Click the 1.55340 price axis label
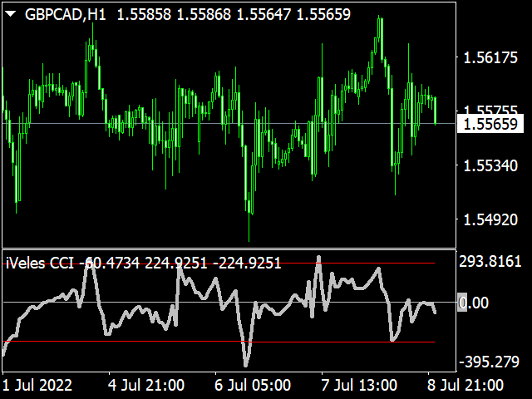 [x=490, y=166]
